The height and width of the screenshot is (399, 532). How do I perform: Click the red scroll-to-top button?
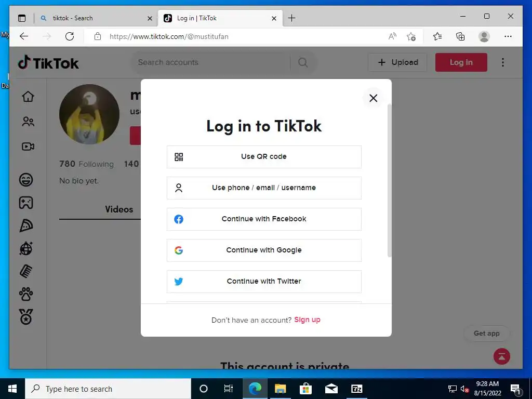pyautogui.click(x=502, y=356)
